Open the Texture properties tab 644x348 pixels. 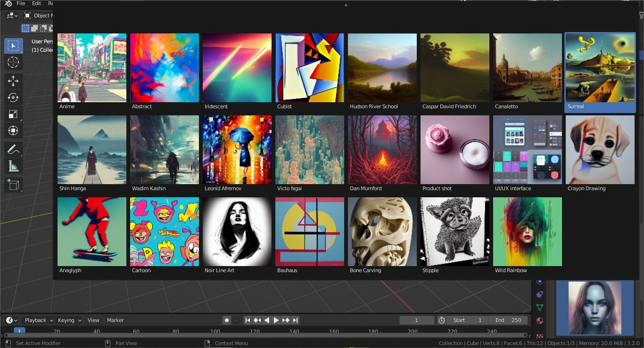(x=540, y=336)
